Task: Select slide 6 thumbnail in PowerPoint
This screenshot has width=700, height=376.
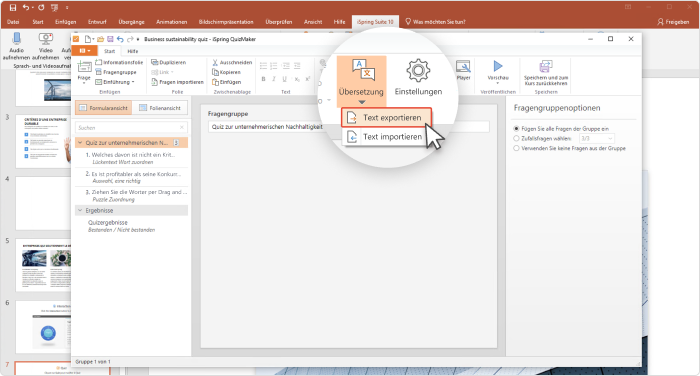Action: point(43,327)
